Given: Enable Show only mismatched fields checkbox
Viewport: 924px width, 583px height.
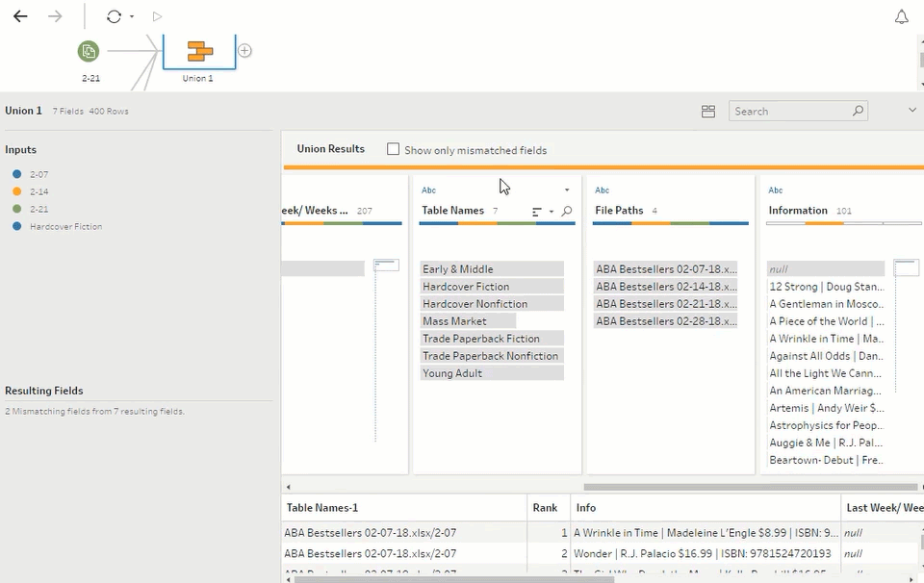Looking at the screenshot, I should click(393, 149).
